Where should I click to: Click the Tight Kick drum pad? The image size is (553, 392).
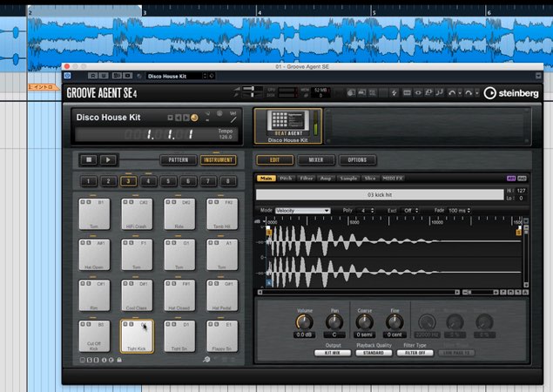click(x=137, y=336)
